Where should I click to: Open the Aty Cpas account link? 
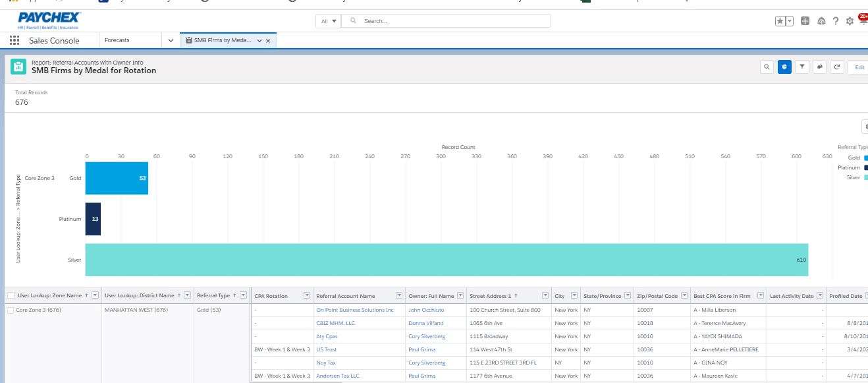tap(327, 336)
